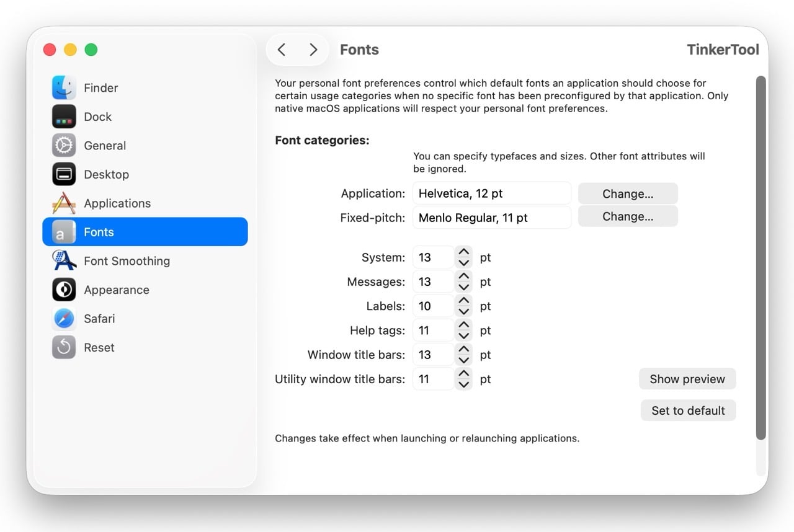Go back with the left chevron

282,50
